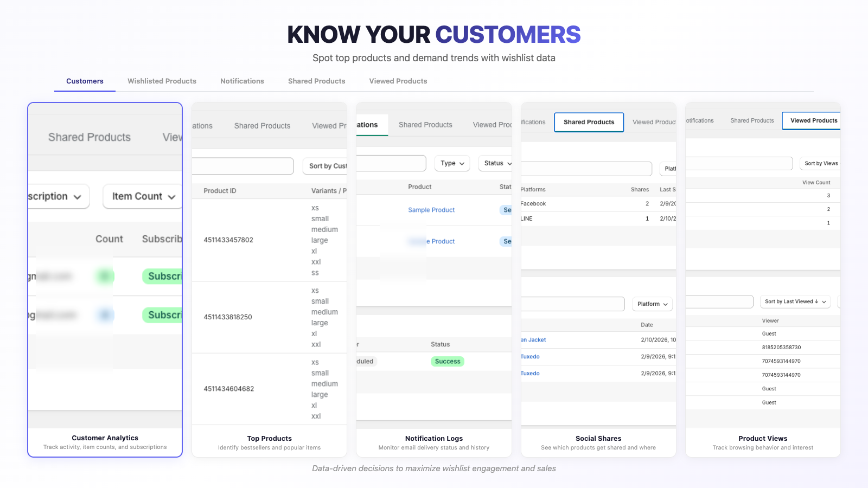Image resolution: width=868 pixels, height=488 pixels.
Task: Expand the Status filter dropdown
Action: [495, 163]
